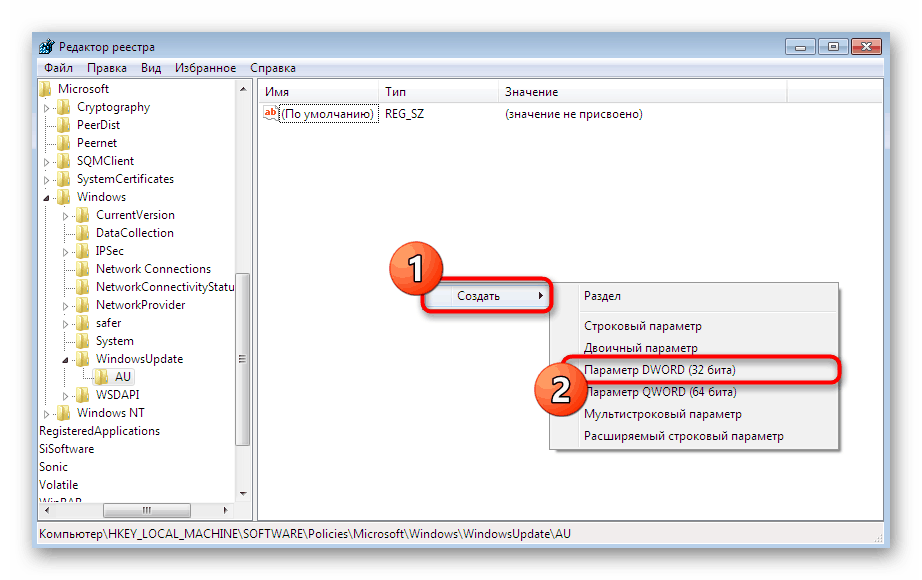This screenshot has width=922, height=580.
Task: Click the Cryptography folder icon
Action: (x=64, y=107)
